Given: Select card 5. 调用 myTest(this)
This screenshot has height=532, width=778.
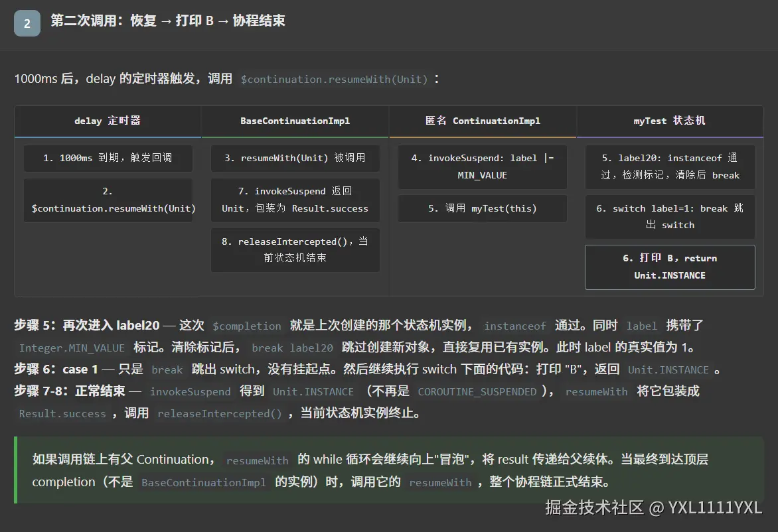Looking at the screenshot, I should coord(483,208).
